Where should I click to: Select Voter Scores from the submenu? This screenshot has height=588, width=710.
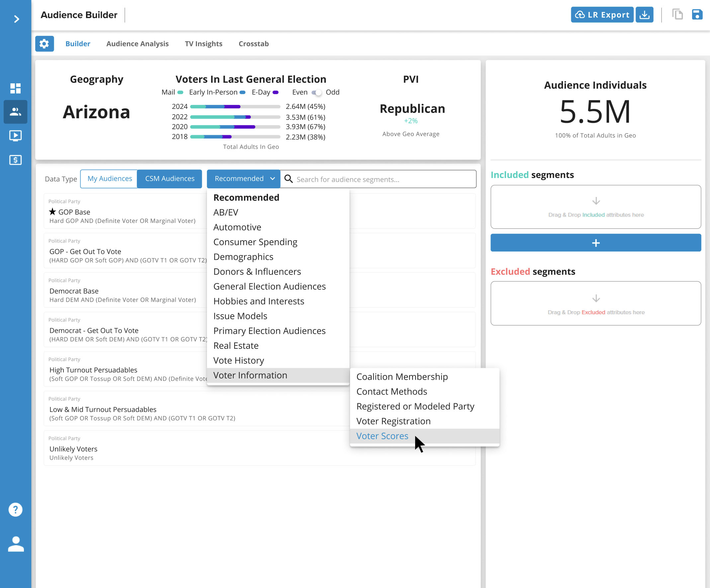pyautogui.click(x=382, y=436)
